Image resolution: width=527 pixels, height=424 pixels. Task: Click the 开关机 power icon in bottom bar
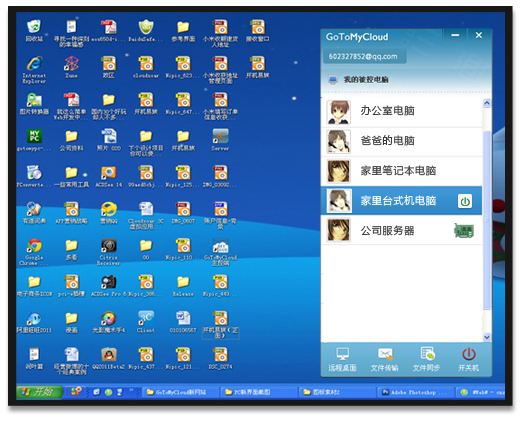(469, 360)
